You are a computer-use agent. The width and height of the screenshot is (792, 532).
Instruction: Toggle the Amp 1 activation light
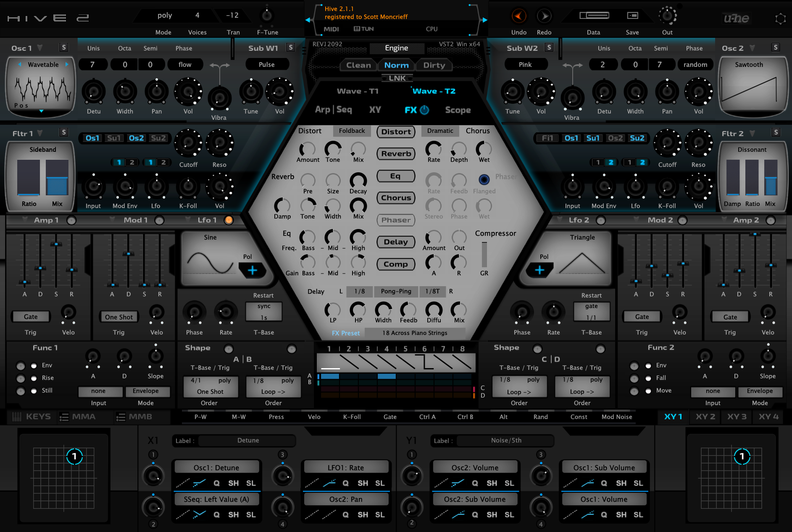71,220
